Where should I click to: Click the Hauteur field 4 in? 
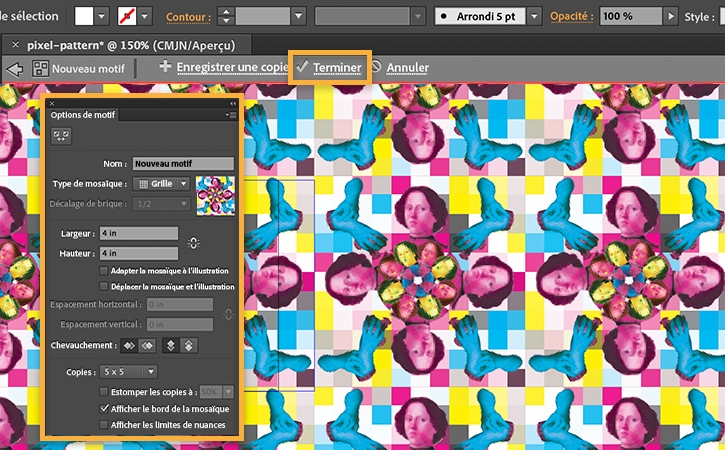[x=139, y=253]
